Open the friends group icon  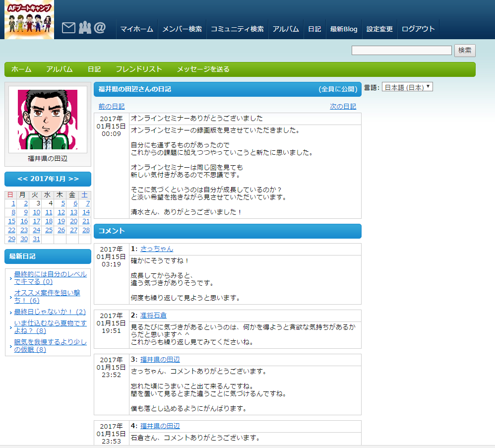pos(84,28)
